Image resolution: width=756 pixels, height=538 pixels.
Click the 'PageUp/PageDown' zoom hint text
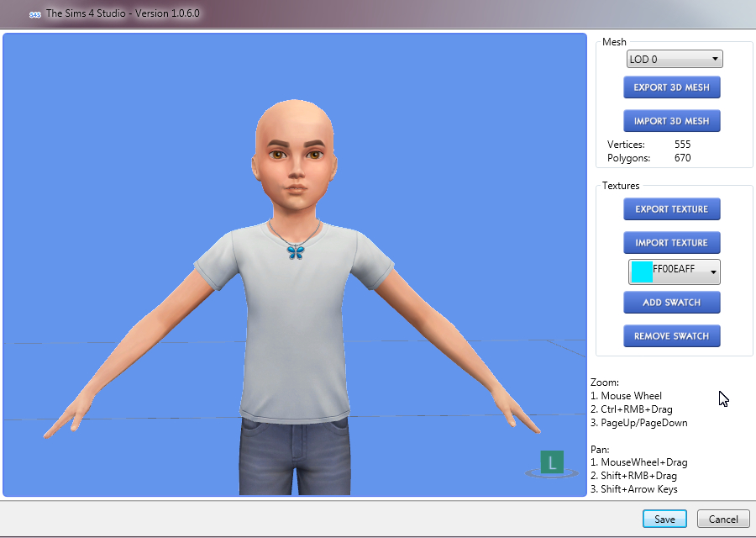point(644,423)
